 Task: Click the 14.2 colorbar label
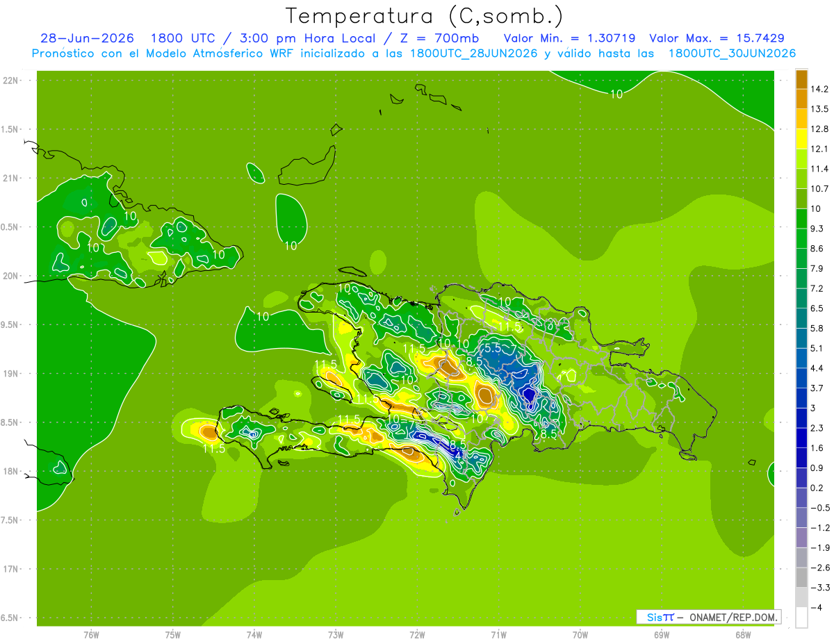point(819,89)
